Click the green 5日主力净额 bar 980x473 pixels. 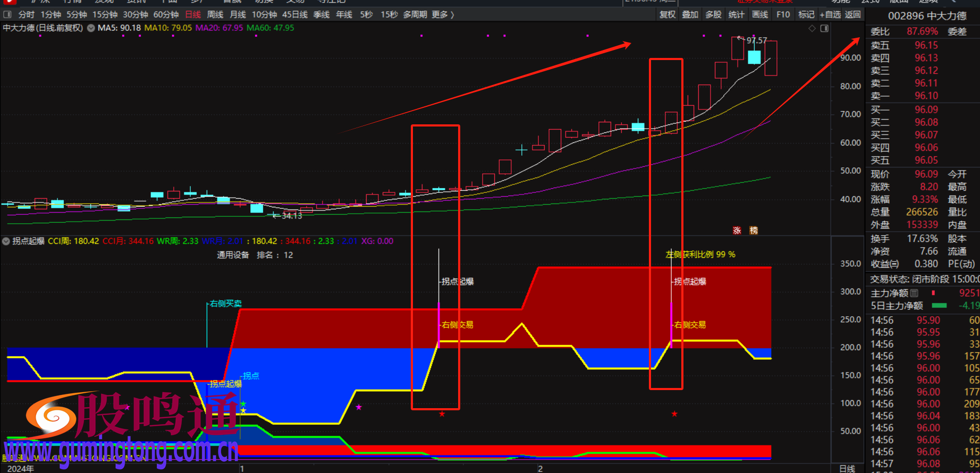(x=939, y=306)
